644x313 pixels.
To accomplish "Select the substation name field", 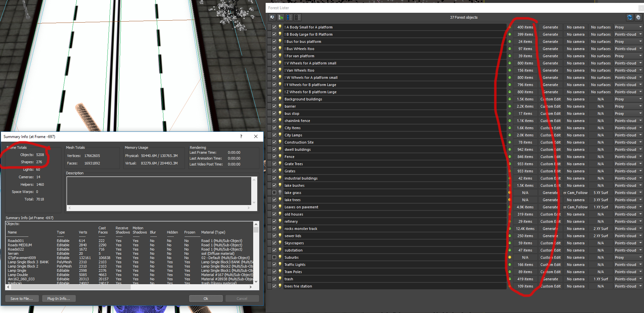I will coord(395,250).
